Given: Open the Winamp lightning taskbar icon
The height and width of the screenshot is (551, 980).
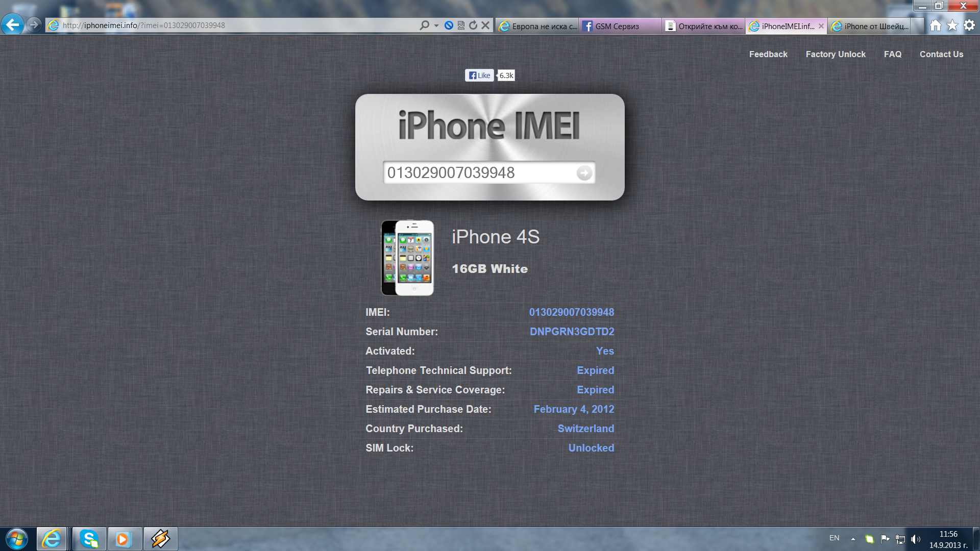Looking at the screenshot, I should click(160, 539).
